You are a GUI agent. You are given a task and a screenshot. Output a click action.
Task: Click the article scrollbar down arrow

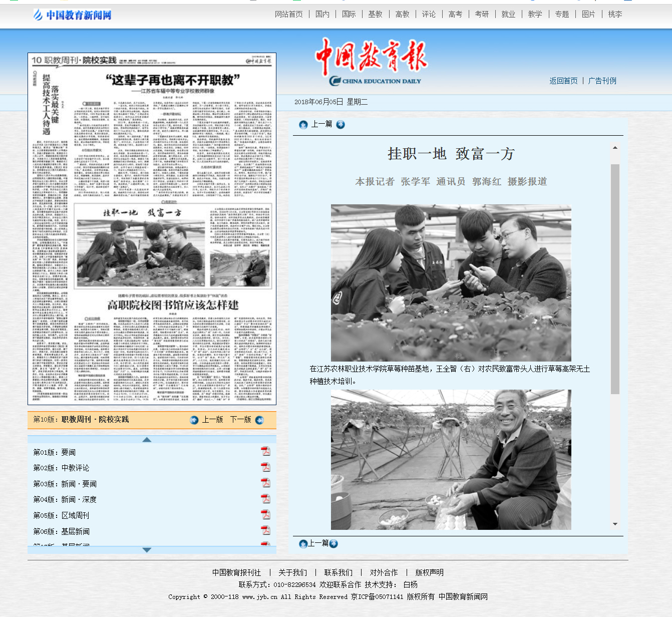(615, 524)
